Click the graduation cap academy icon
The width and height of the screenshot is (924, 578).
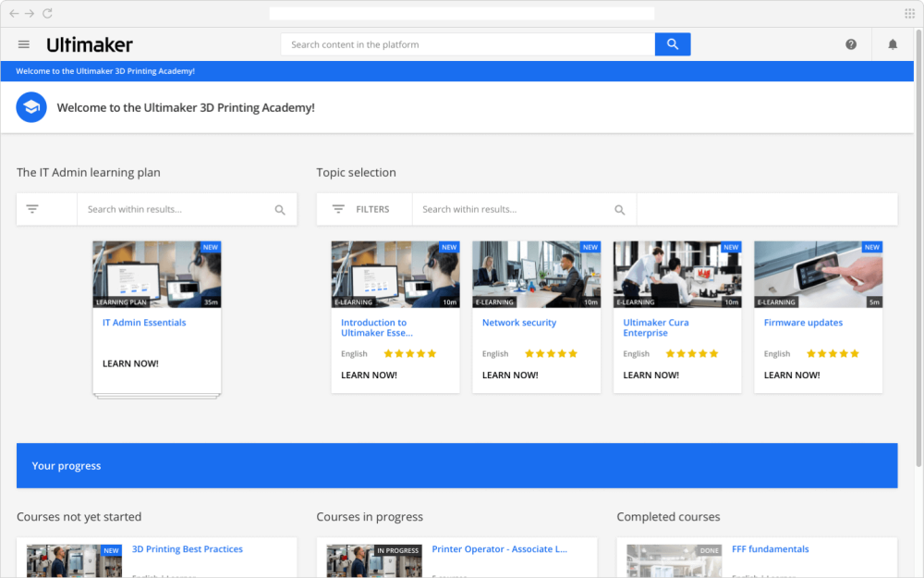[31, 107]
